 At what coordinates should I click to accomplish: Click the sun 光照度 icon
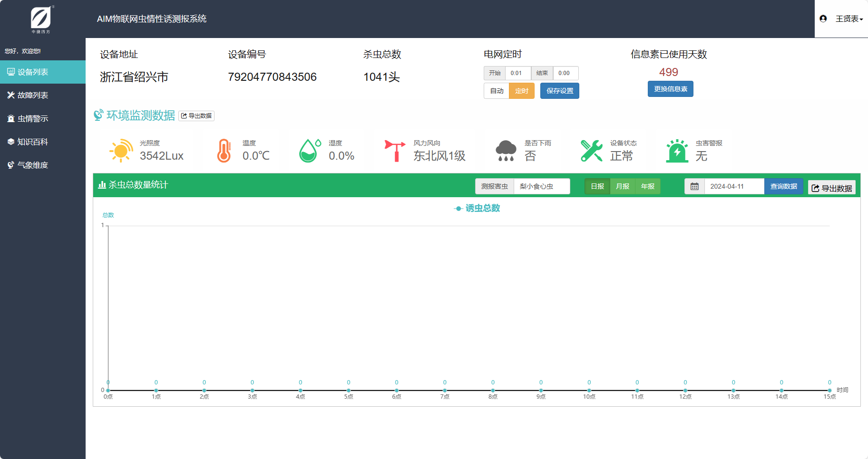coord(121,151)
